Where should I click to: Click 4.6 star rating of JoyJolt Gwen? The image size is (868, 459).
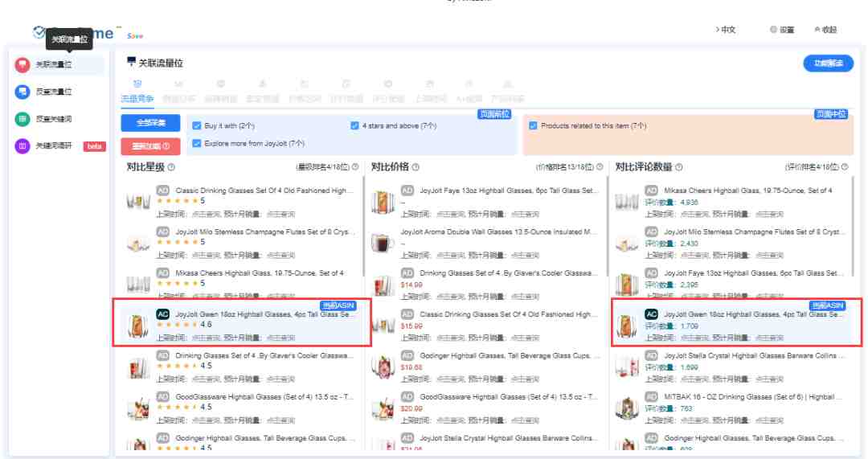pyautogui.click(x=206, y=325)
